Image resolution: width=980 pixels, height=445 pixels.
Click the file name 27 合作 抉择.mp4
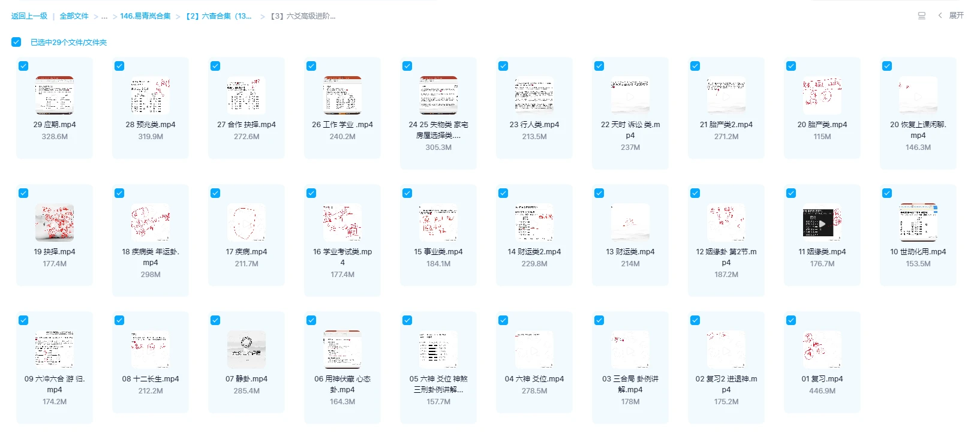246,125
